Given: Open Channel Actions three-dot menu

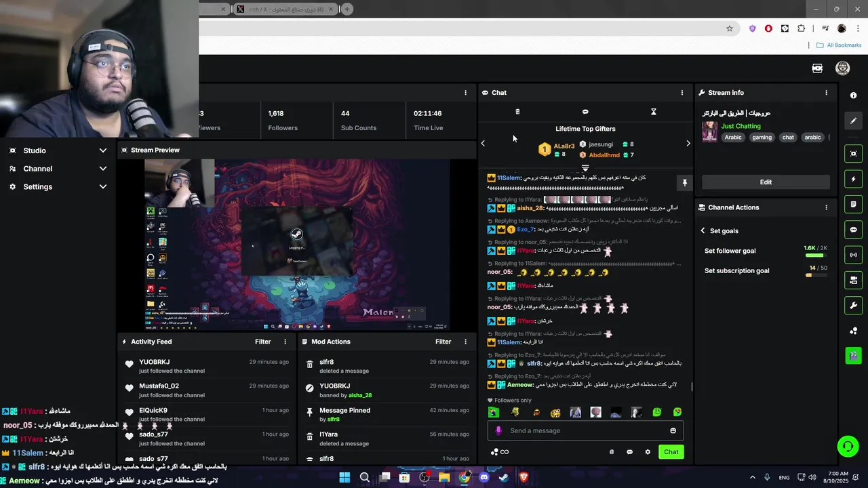Looking at the screenshot, I should click(x=826, y=207).
